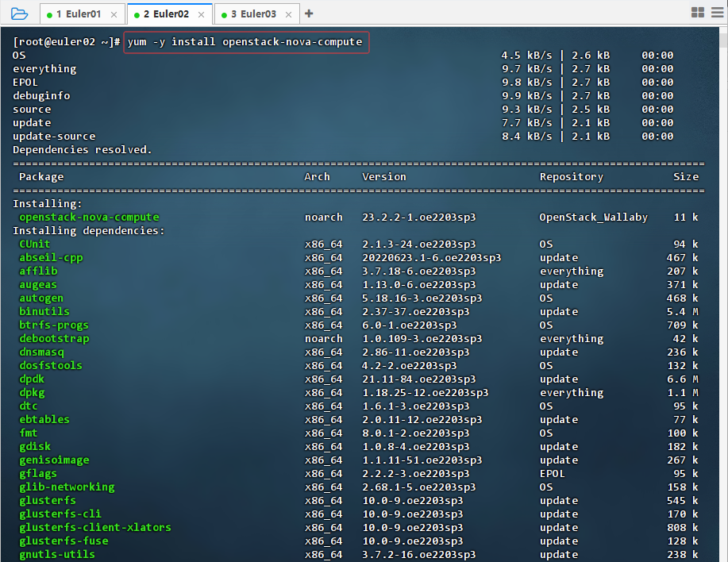Click the autogen package entry

click(41, 298)
